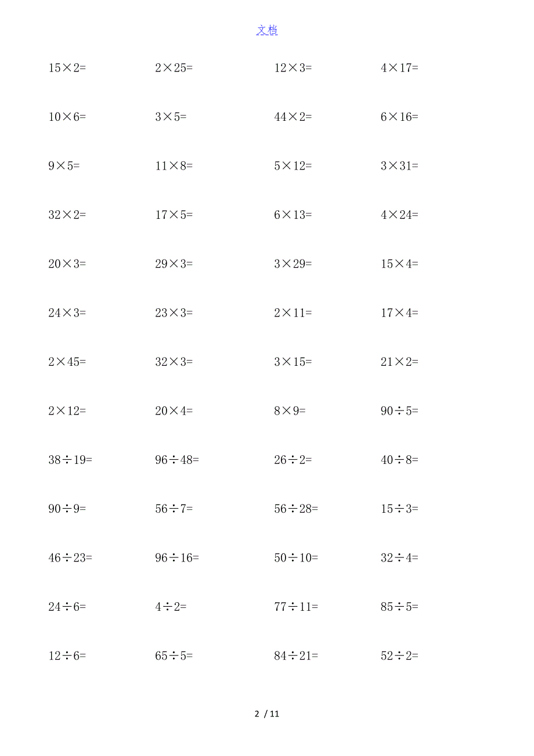
Task: Click the problem 12÷6=
Action: (x=67, y=656)
